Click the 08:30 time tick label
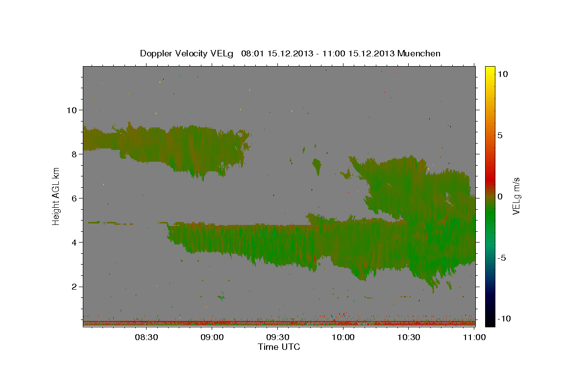Screen dimensions: 588x392 point(147,337)
